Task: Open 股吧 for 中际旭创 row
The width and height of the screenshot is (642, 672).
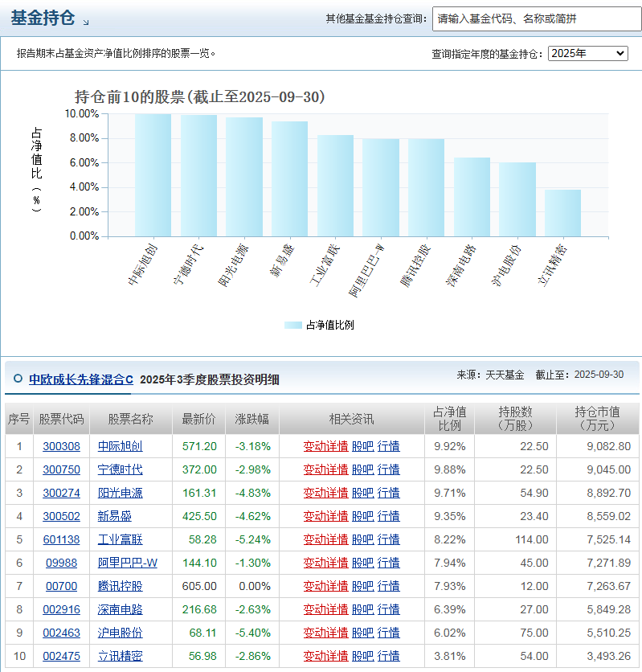Action: (362, 446)
